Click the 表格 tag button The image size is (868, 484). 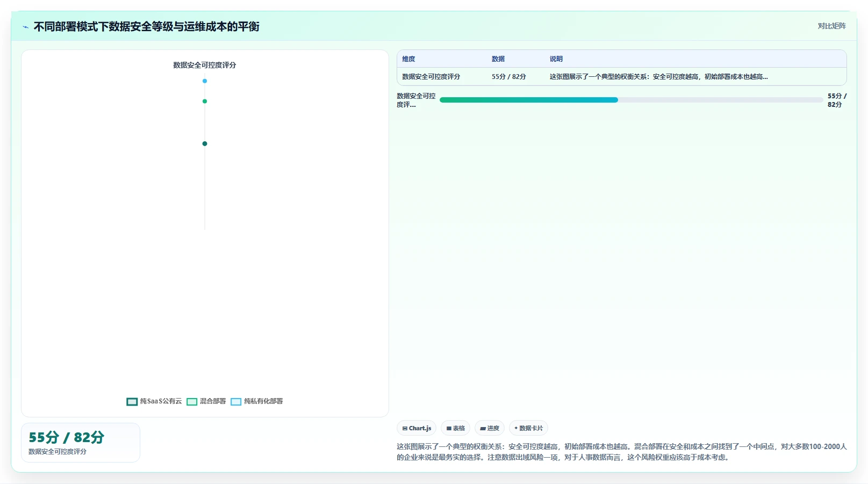456,428
